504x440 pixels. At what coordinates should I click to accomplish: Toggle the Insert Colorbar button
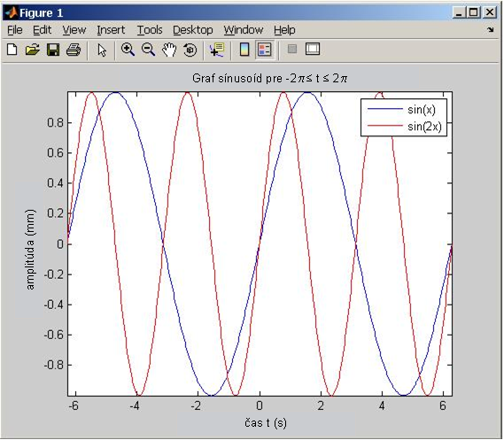click(x=244, y=50)
